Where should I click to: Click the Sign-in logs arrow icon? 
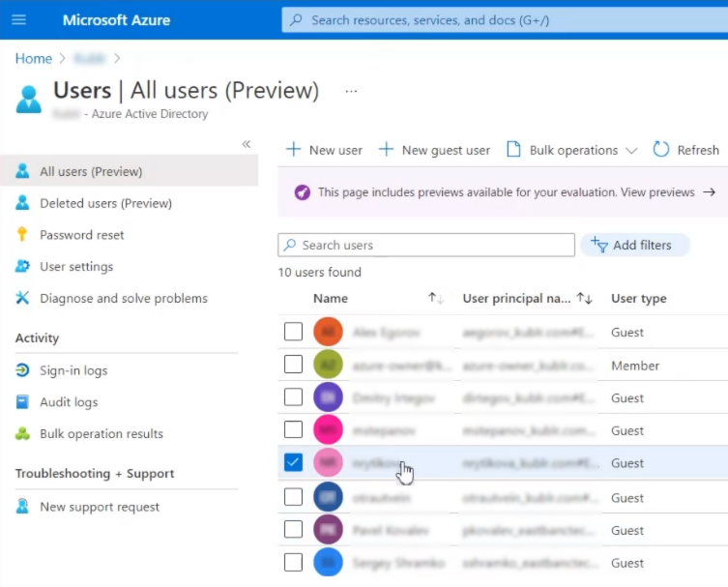22,370
